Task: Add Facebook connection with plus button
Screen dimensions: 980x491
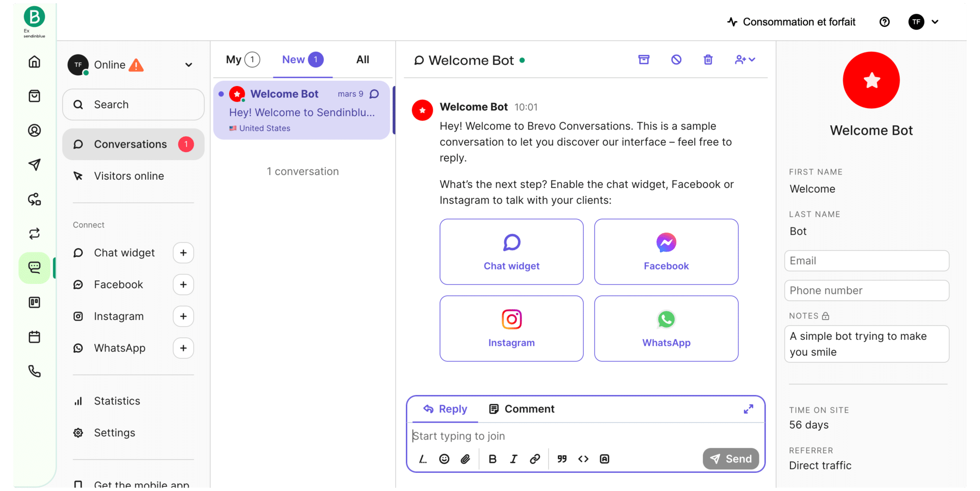Action: click(x=183, y=285)
